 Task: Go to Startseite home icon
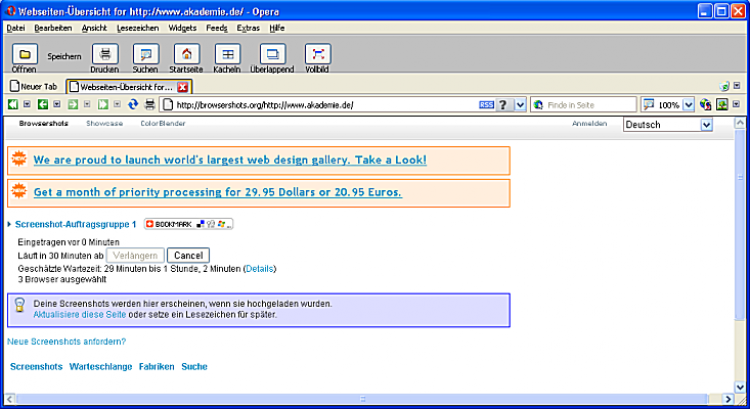[186, 54]
